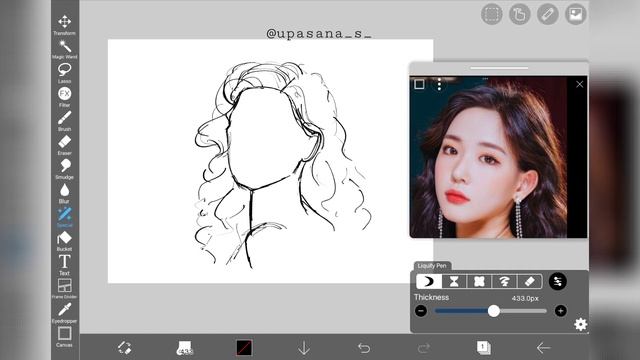Select the hourglass pinch liquify mode
The width and height of the screenshot is (640, 360).
coord(454,281)
